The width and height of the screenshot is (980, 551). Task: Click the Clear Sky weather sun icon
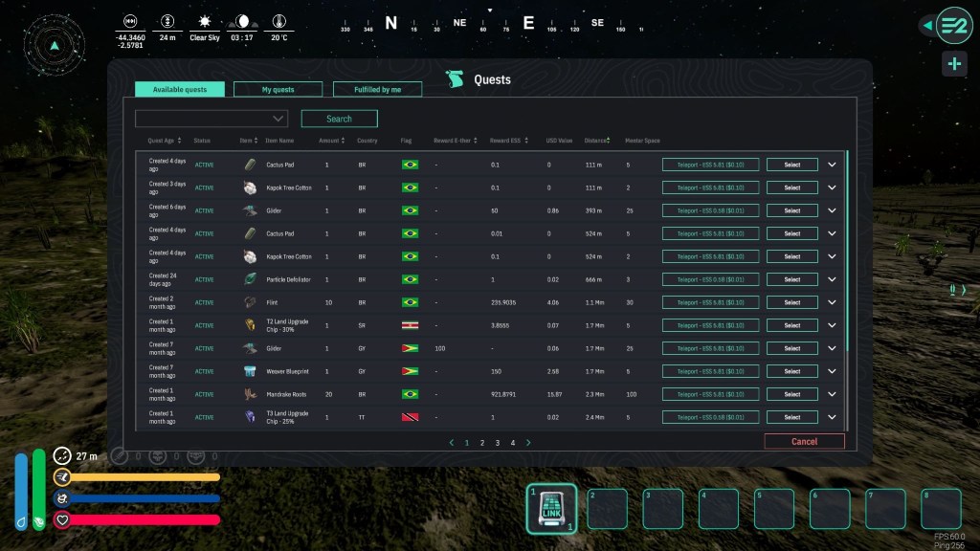pos(204,21)
